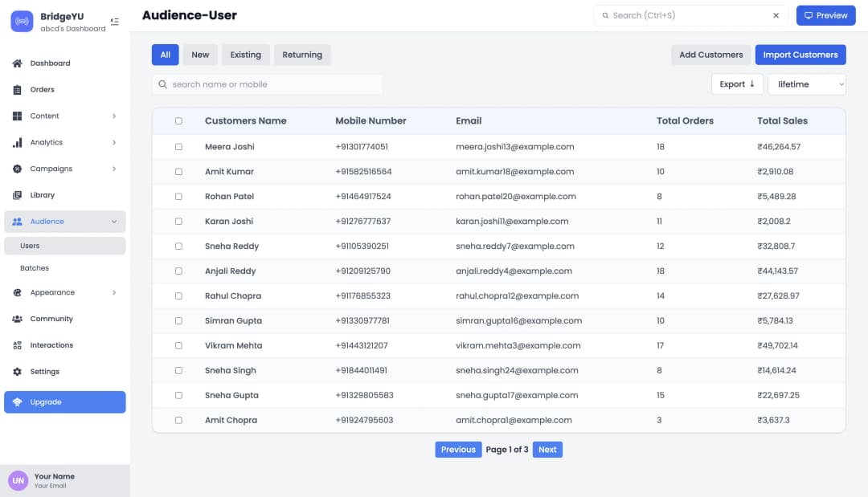
Task: Click the magnifier icon in name search
Action: coord(162,84)
